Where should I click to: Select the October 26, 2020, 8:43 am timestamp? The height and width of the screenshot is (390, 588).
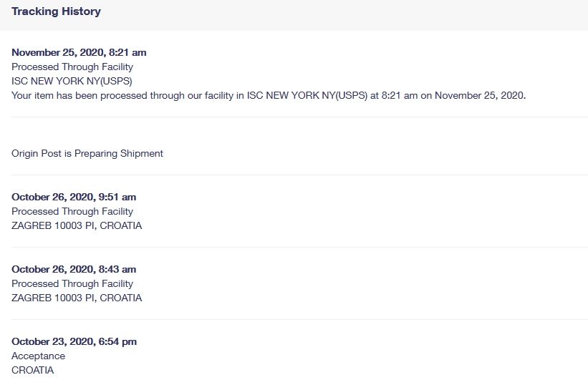74,269
